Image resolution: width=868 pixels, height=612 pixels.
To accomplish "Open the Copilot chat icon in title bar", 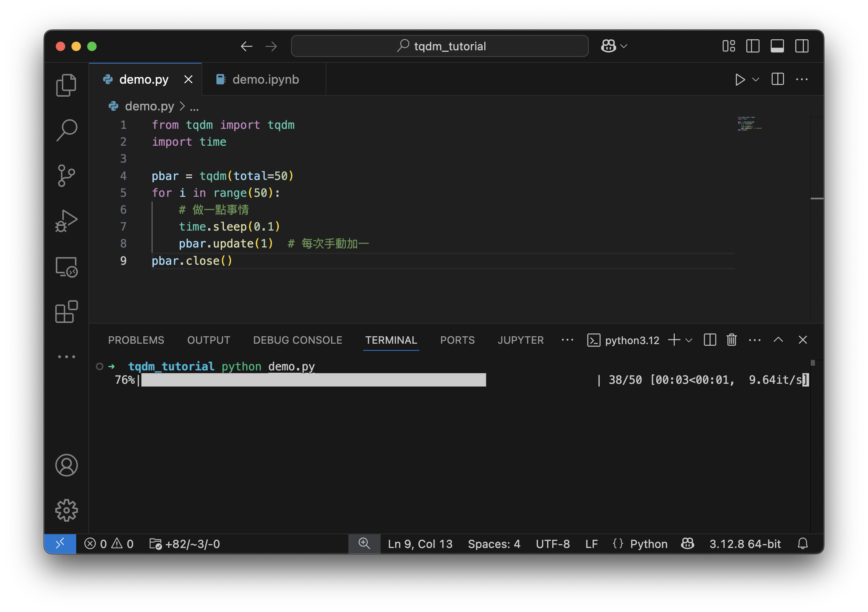I will [608, 46].
